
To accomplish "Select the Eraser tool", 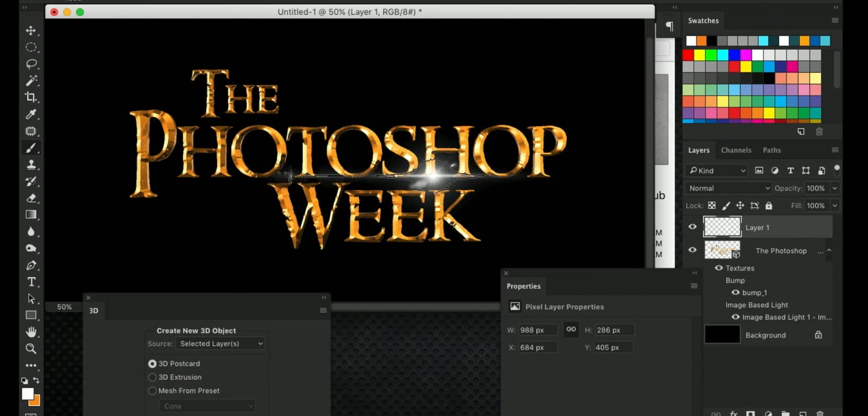I will (x=31, y=198).
